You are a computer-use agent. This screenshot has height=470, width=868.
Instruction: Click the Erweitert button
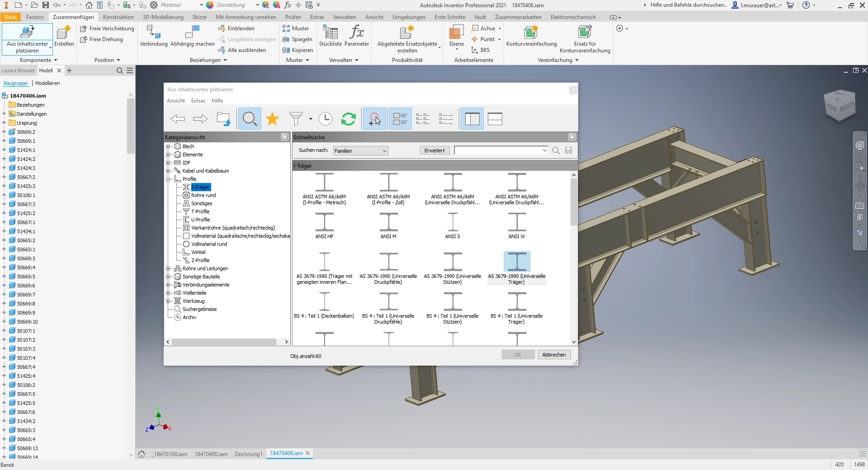434,150
